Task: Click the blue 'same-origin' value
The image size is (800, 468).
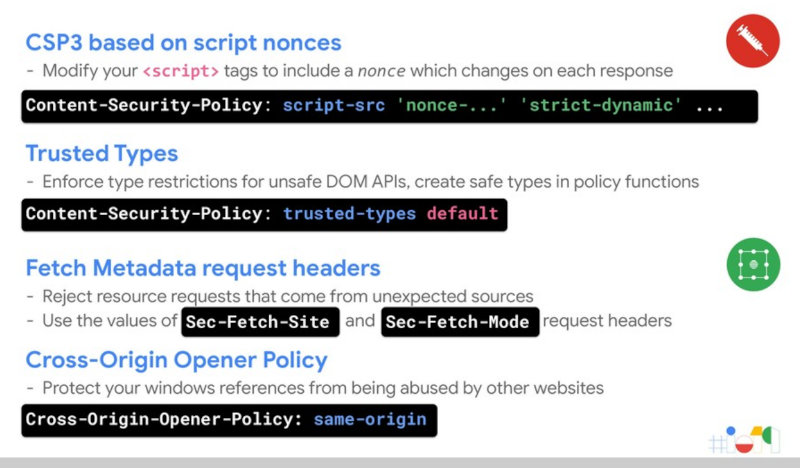Action: [x=369, y=419]
